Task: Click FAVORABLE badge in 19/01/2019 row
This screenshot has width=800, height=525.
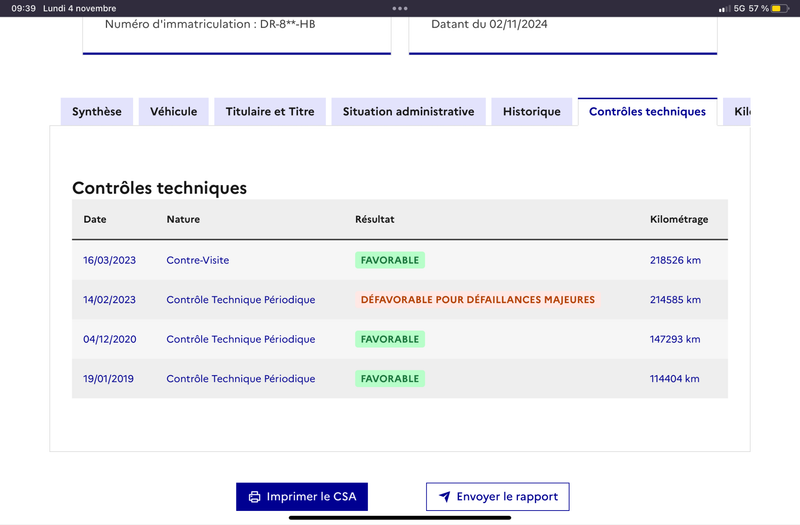Action: click(390, 379)
